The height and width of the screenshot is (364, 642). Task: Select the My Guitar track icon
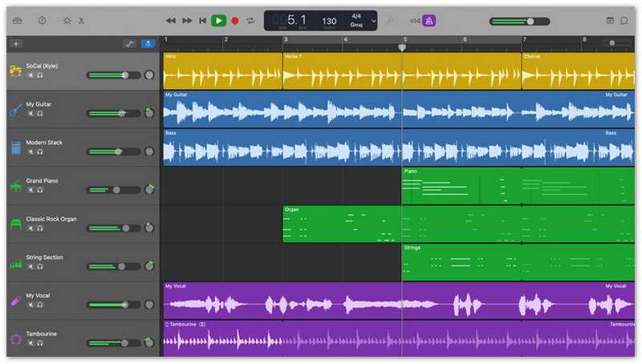click(15, 109)
